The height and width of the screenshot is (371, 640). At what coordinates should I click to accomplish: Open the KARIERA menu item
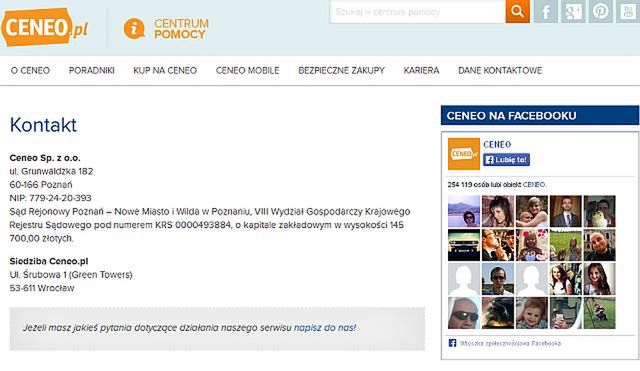421,71
